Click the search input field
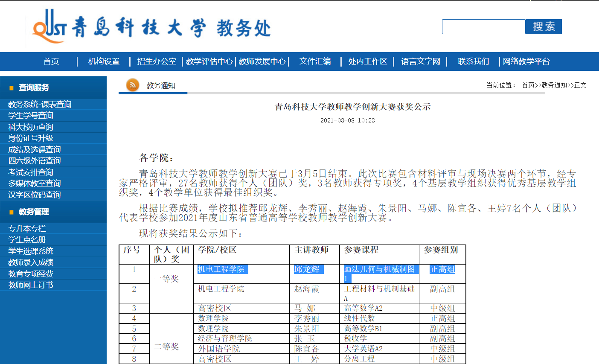599x364 pixels. (483, 26)
